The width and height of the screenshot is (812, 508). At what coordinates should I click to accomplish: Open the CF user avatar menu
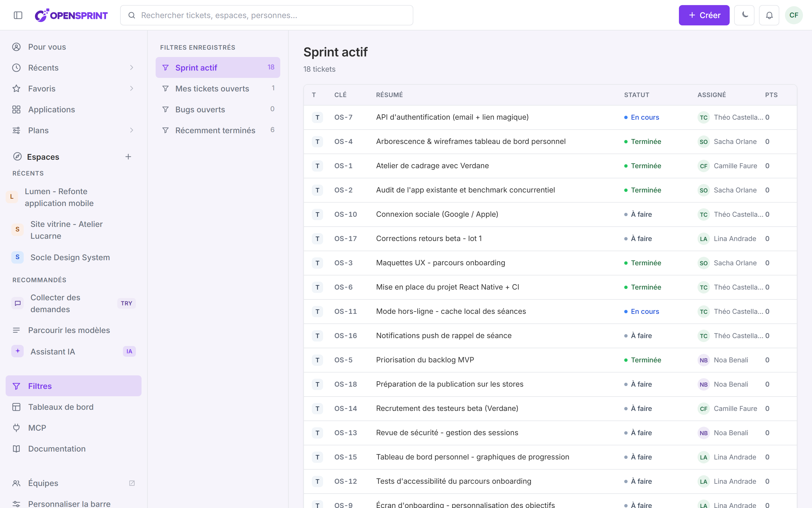tap(794, 15)
